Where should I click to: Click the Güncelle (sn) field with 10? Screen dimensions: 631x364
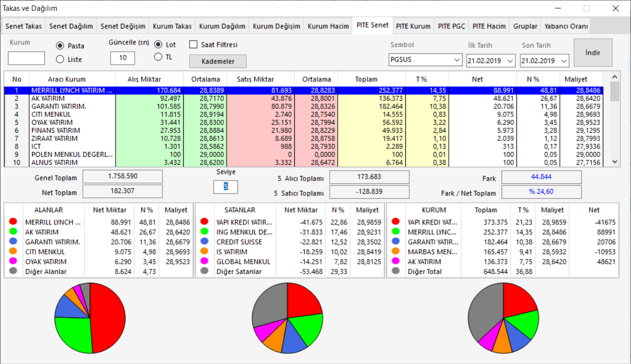(x=122, y=58)
